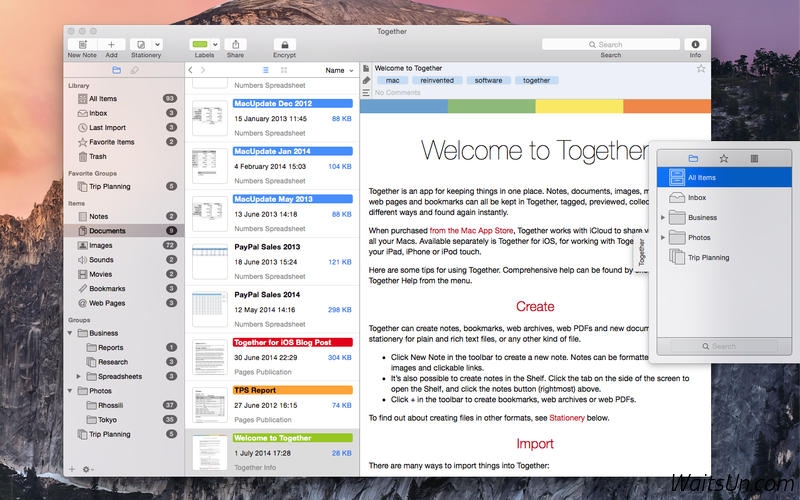Screen dimensions: 800x500
Task: Click the TPS Report thumbnail
Action: pos(210,405)
